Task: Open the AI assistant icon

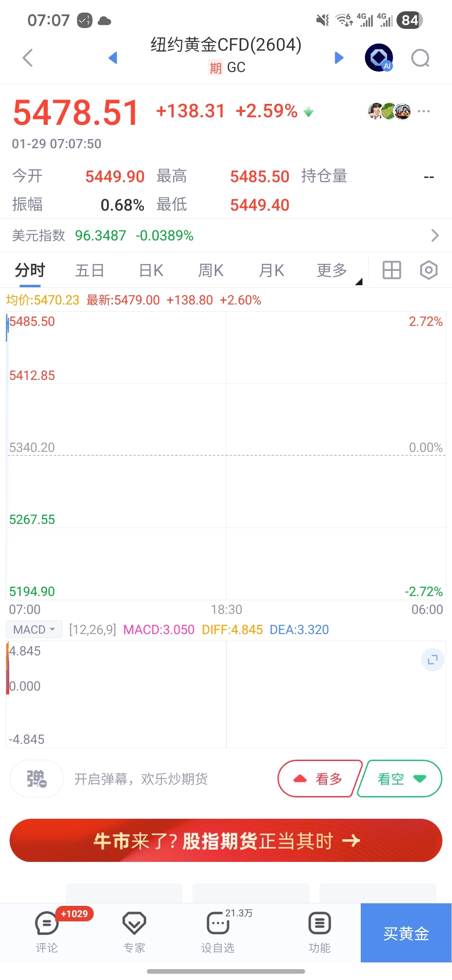Action: (379, 58)
